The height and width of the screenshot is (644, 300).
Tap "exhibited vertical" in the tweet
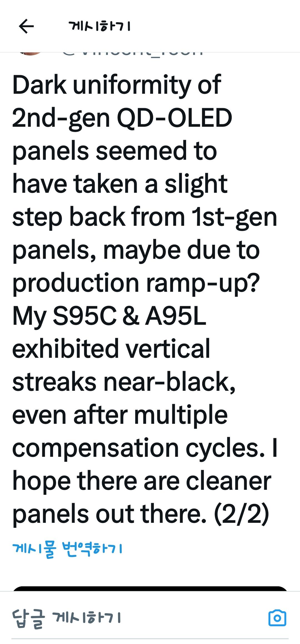point(111,349)
